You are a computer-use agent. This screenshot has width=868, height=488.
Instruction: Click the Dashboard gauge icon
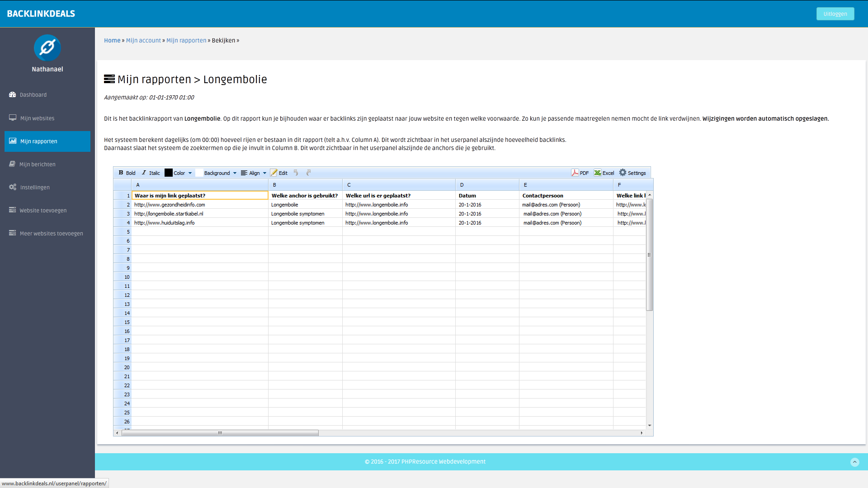[13, 94]
